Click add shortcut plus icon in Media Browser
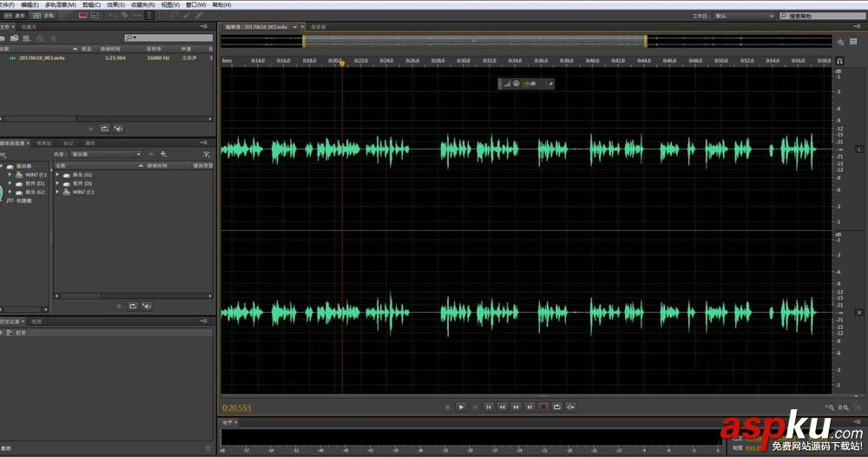Image resolution: width=868 pixels, height=457 pixels. 163,154
